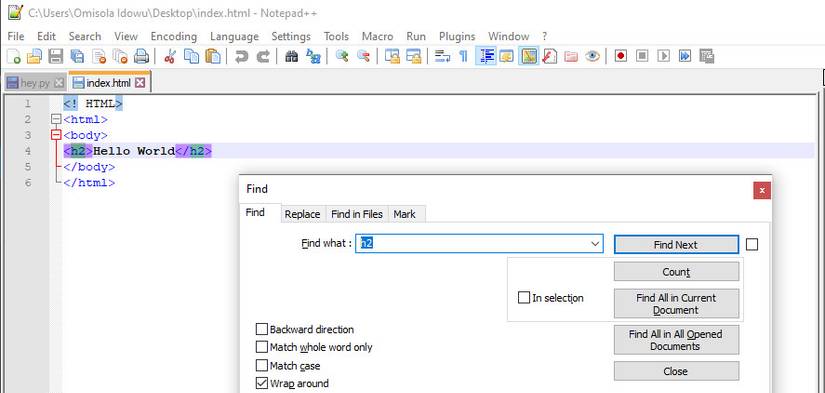Screen dimensions: 825x393
Task: Open the Edit menu
Action: pyautogui.click(x=46, y=36)
